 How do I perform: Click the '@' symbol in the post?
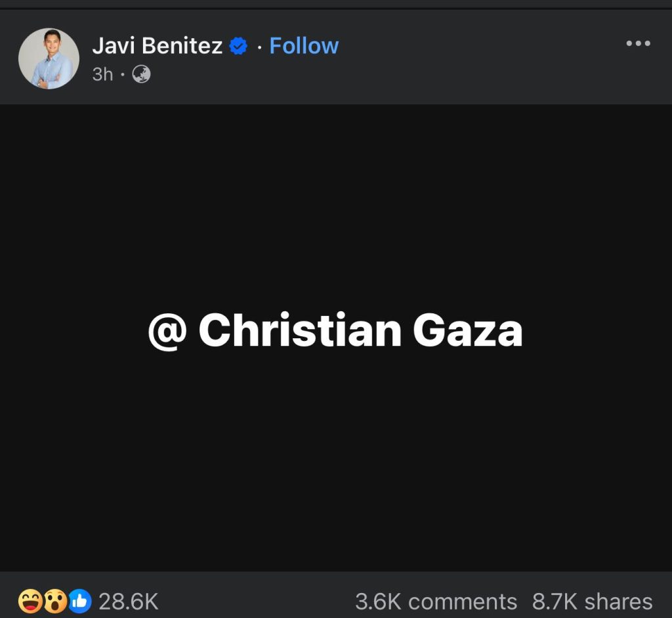point(167,331)
